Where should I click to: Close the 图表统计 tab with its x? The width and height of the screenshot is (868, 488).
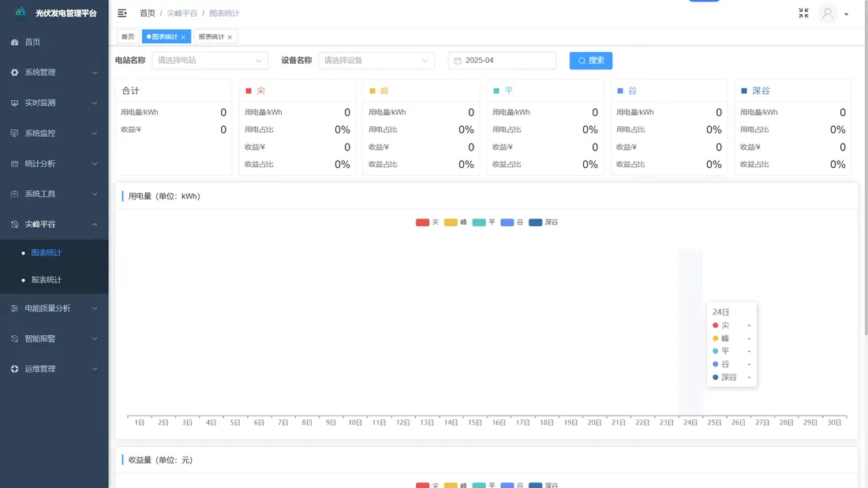183,37
